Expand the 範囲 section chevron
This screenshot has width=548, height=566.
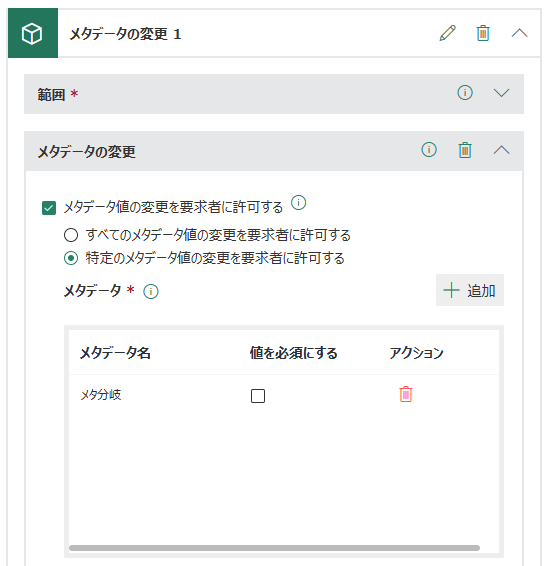501,93
